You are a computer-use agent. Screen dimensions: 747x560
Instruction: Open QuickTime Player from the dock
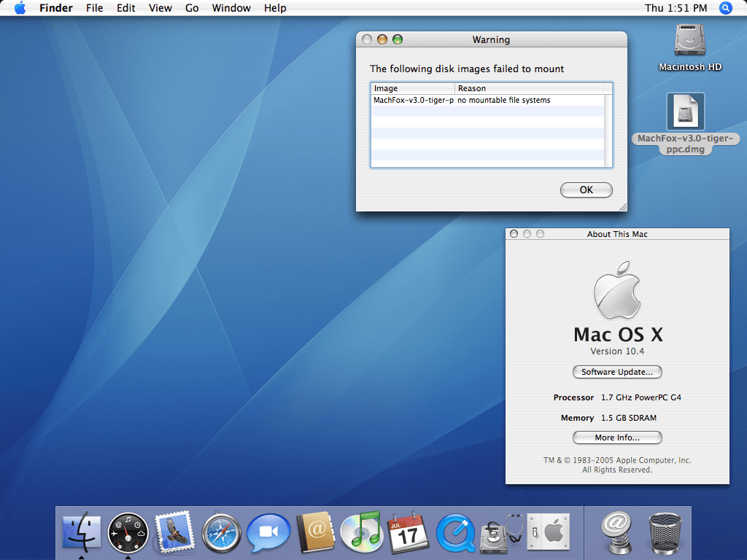pyautogui.click(x=455, y=533)
